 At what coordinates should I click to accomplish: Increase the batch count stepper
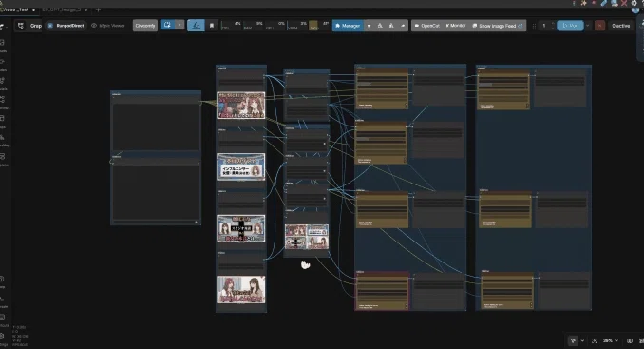[553, 23]
